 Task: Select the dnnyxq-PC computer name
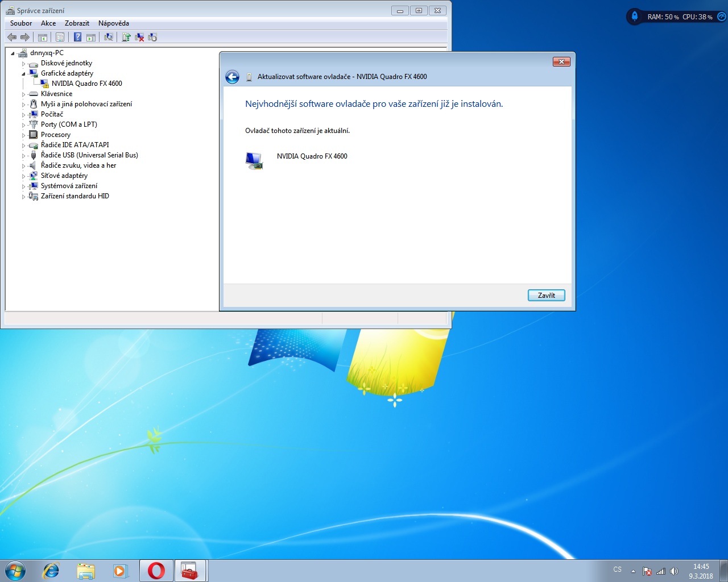[x=47, y=53]
